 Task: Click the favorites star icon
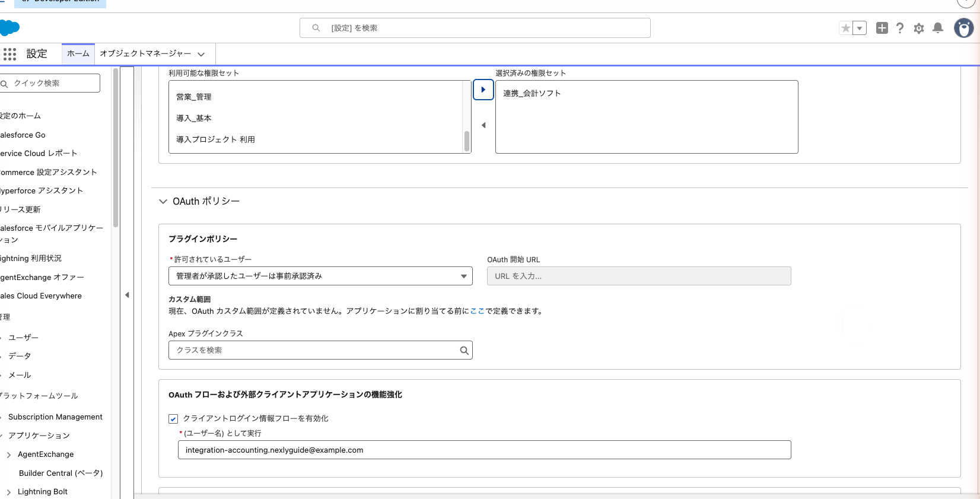(845, 28)
